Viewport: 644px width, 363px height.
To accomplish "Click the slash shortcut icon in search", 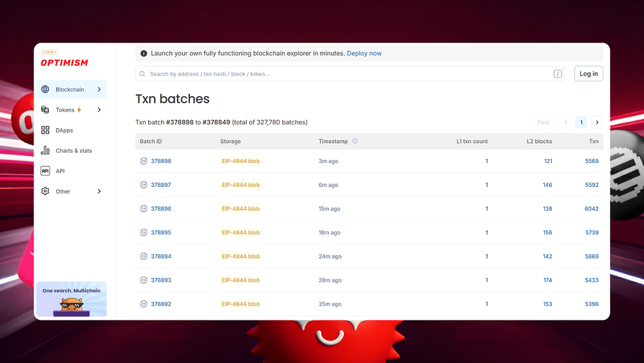I will click(557, 74).
